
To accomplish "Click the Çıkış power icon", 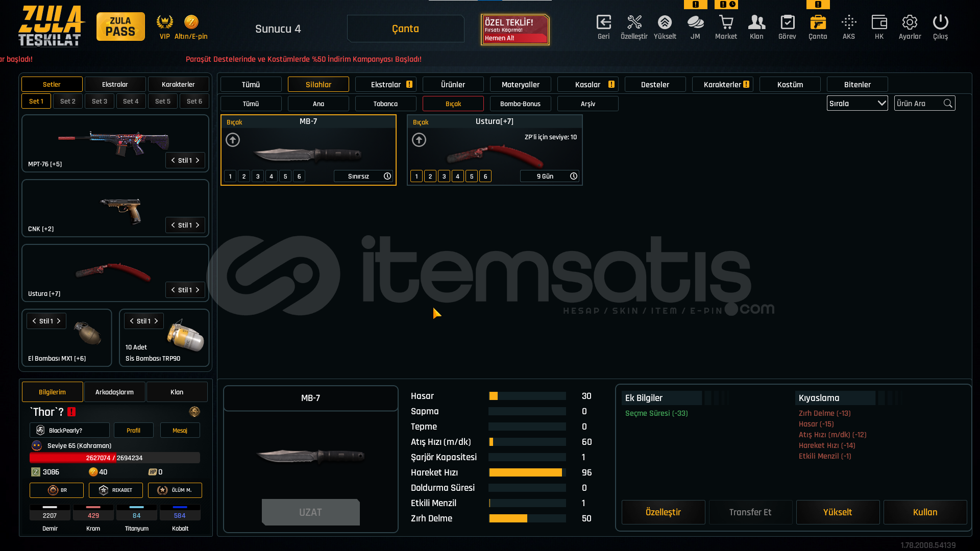I will click(x=940, y=22).
